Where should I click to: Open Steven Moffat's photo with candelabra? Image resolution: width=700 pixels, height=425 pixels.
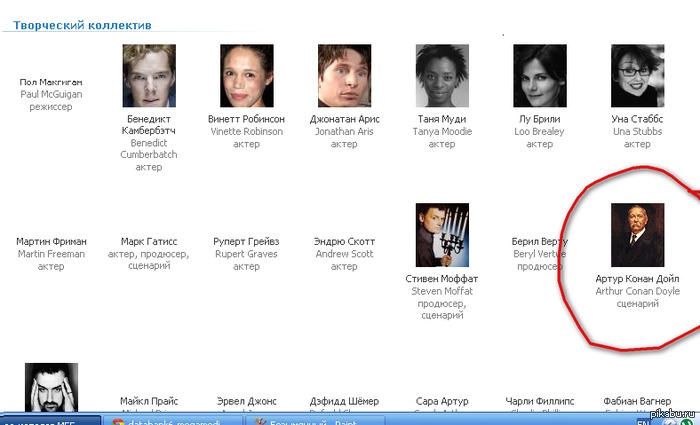click(x=441, y=235)
